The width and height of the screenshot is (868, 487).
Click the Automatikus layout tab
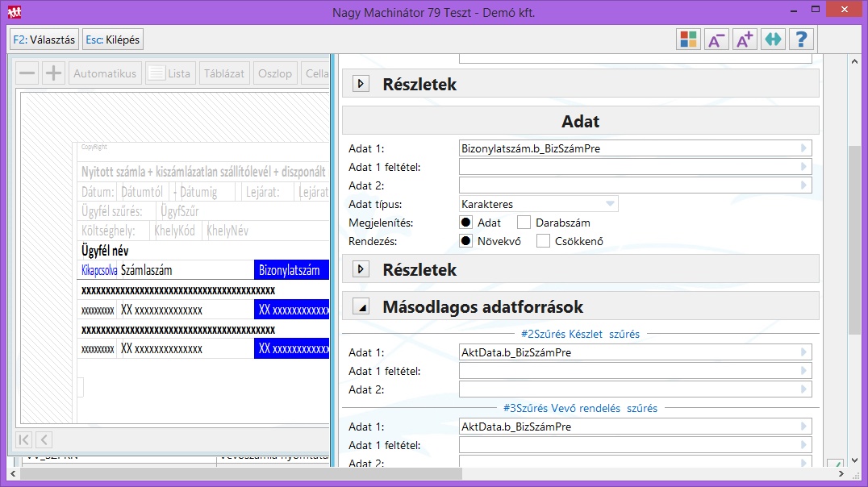(105, 73)
